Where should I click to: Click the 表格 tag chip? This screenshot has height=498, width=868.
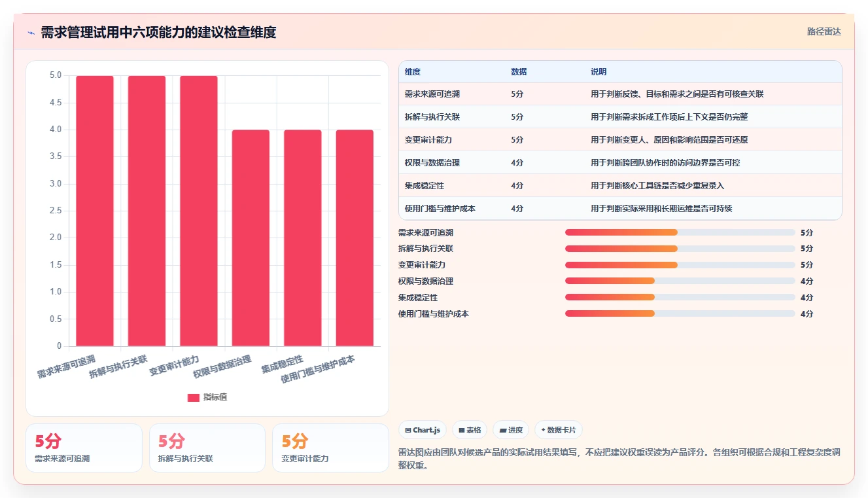click(x=470, y=430)
